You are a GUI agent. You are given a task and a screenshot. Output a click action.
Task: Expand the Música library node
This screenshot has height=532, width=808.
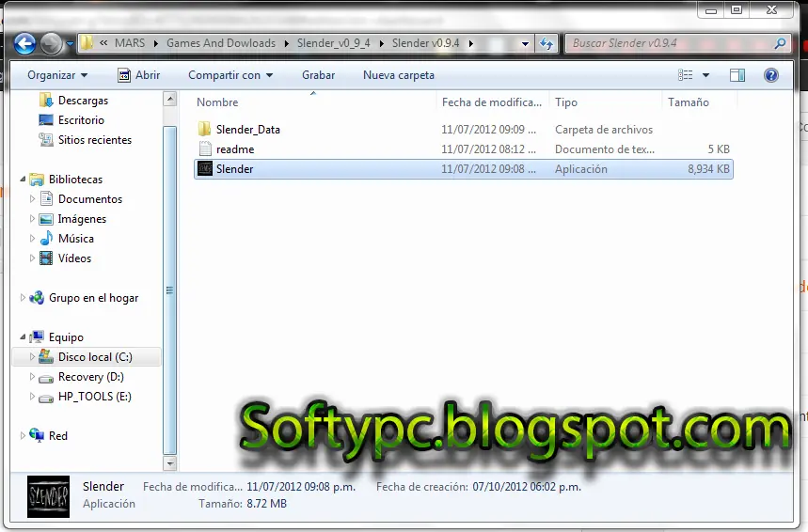32,239
